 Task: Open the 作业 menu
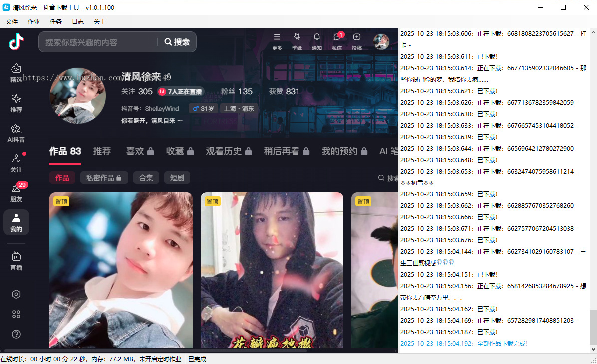tap(34, 21)
